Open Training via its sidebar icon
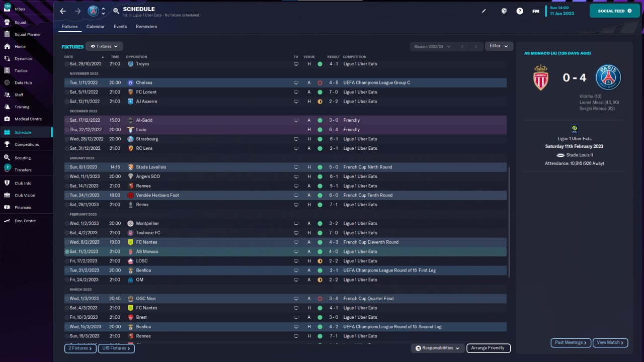The image size is (644, 362). coord(7,107)
